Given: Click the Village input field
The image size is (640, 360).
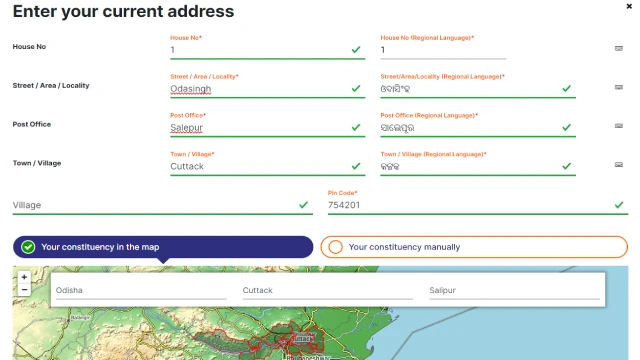Looking at the screenshot, I should 162,205.
